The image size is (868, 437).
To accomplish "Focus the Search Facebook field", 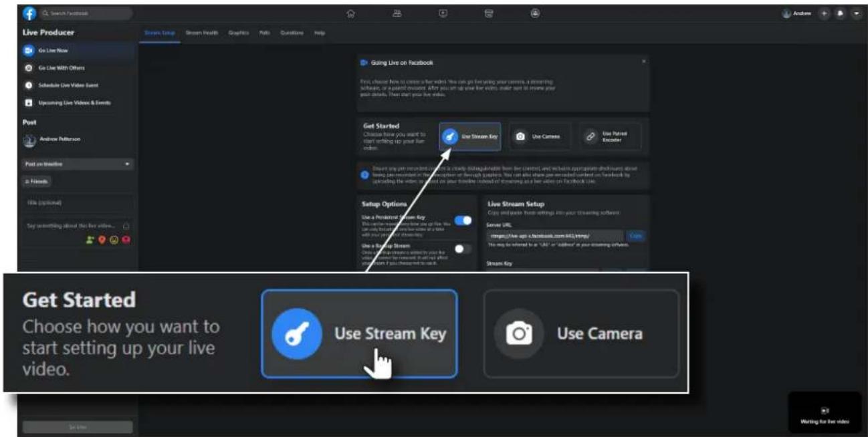I will tap(86, 13).
